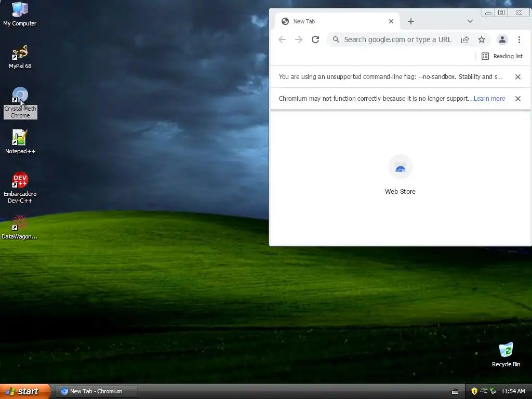Click the network connection tray icon
This screenshot has width=532, height=399.
point(484,391)
